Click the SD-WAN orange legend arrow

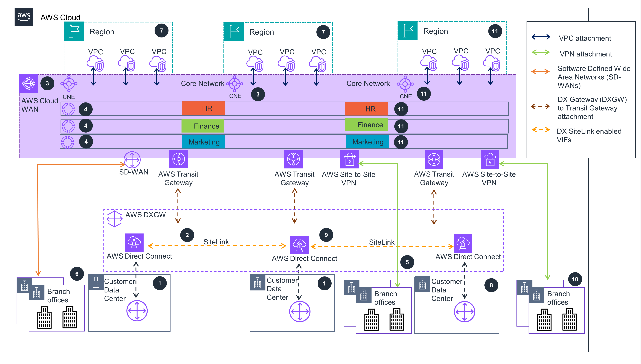tap(540, 72)
